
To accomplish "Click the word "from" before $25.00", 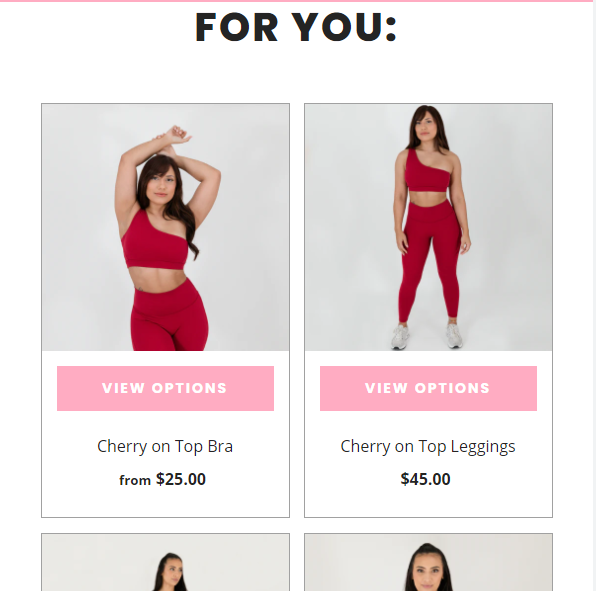I will point(135,480).
